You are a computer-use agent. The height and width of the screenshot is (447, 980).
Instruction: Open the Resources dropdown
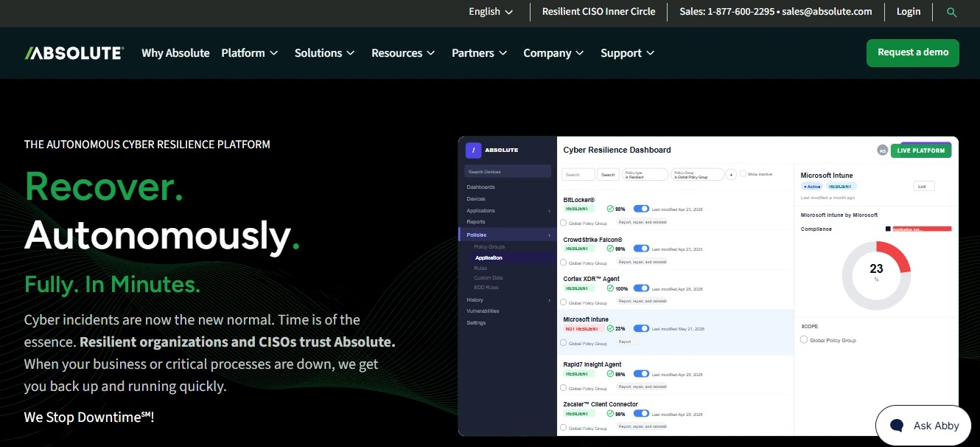point(403,53)
